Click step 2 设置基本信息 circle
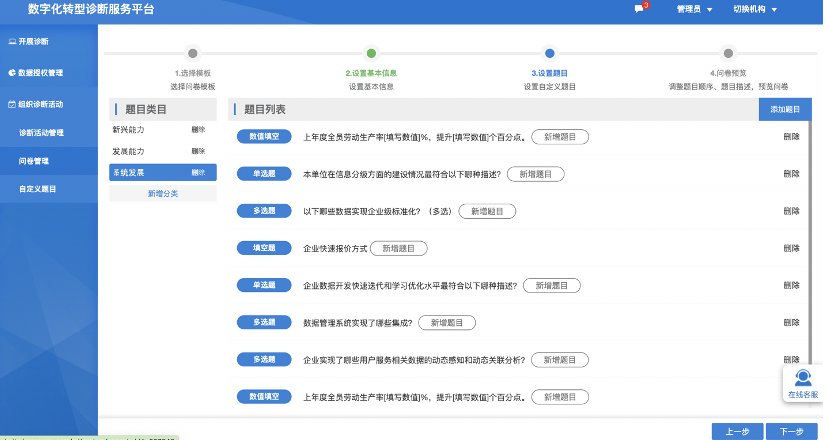This screenshot has width=826, height=440. 371,53
